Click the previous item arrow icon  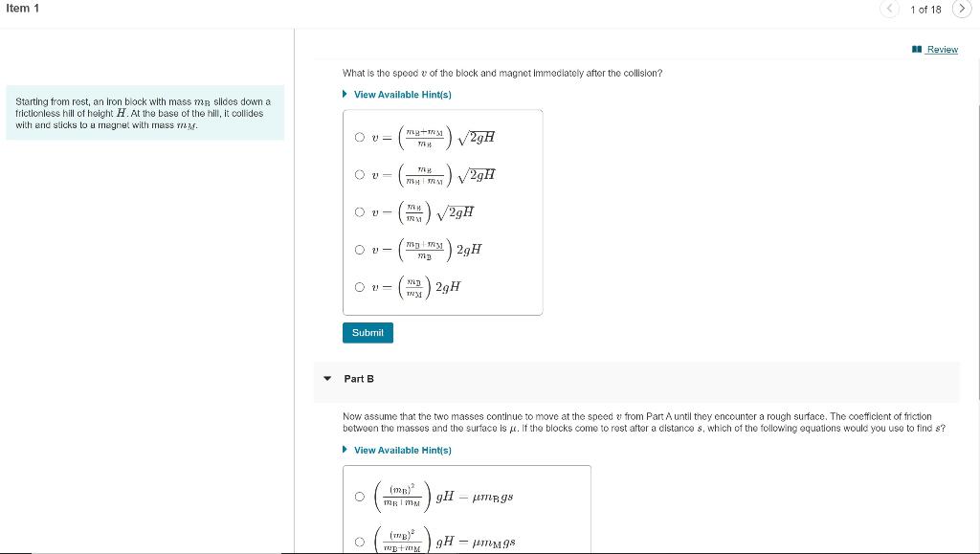889,8
